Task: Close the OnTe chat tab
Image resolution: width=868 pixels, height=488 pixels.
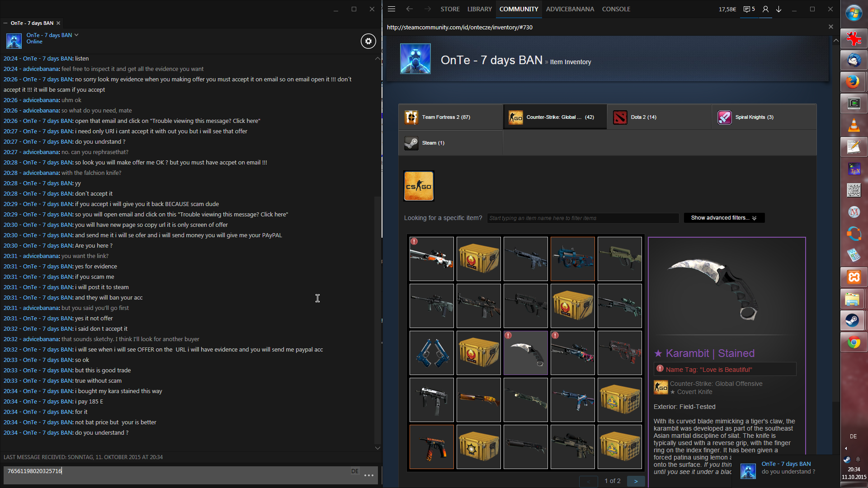Action: (58, 23)
